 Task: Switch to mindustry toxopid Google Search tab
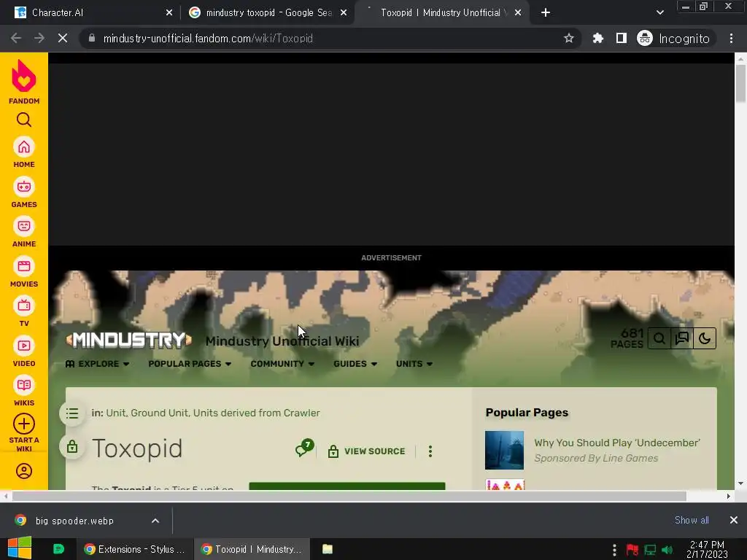[x=268, y=13]
